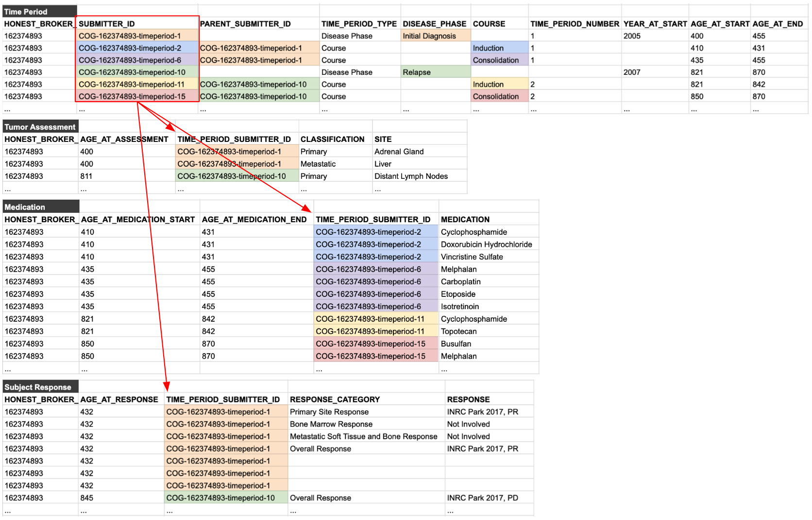812x520 pixels.
Task: Select Time Period cell COG-162374893-timeperiod-6 under SUBMITTER_ID
Action: pos(137,60)
